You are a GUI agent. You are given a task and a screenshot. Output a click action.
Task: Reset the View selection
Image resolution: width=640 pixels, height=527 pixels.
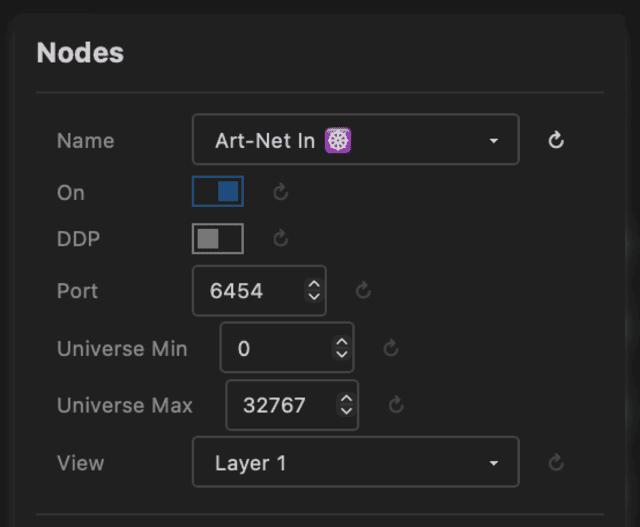[x=557, y=462]
